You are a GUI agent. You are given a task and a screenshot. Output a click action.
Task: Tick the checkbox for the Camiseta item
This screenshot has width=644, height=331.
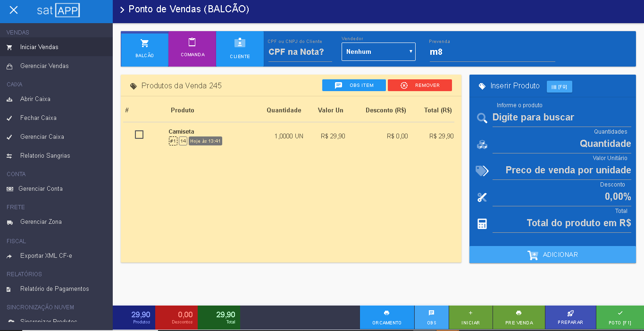pyautogui.click(x=139, y=135)
